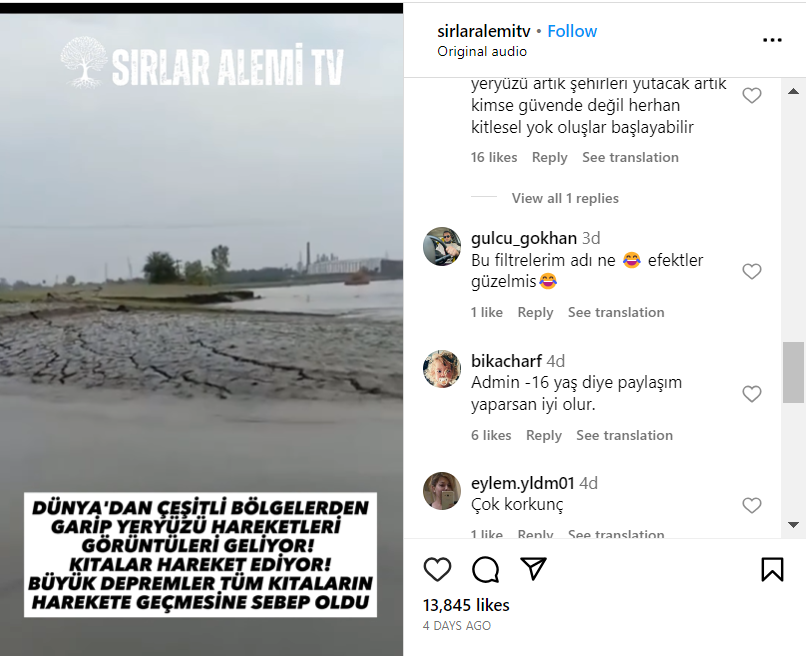Open Original audio link
Screen dimensions: 806x656
(x=482, y=51)
